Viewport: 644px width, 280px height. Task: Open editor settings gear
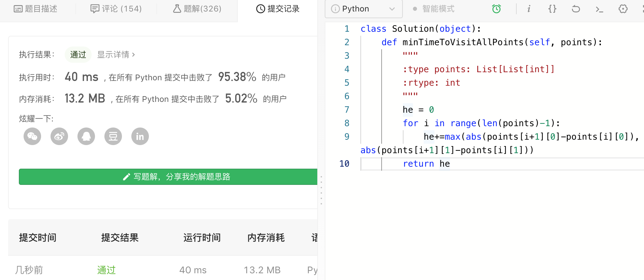point(623,9)
